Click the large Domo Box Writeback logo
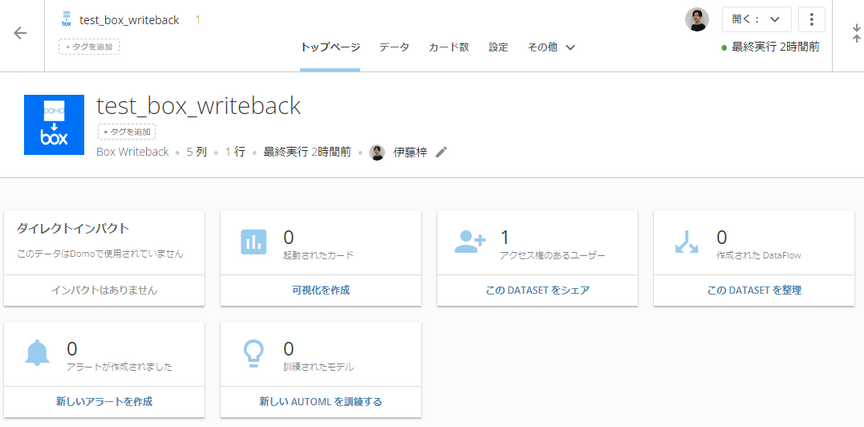 pos(54,125)
